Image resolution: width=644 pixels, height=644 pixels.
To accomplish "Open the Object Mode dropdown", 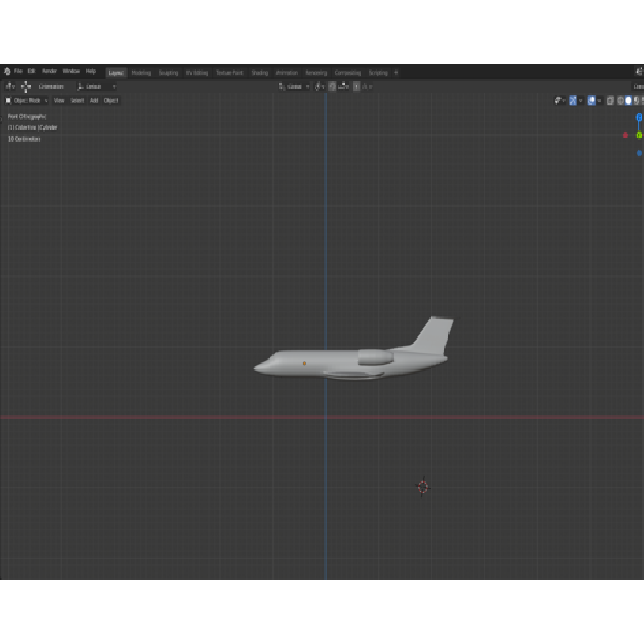I will (27, 101).
